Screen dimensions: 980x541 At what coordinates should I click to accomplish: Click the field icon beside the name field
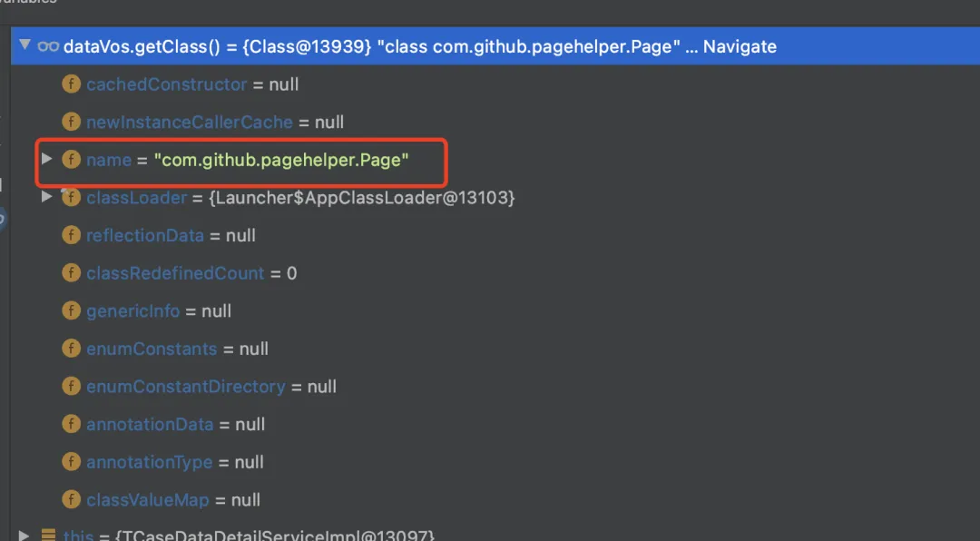[72, 159]
